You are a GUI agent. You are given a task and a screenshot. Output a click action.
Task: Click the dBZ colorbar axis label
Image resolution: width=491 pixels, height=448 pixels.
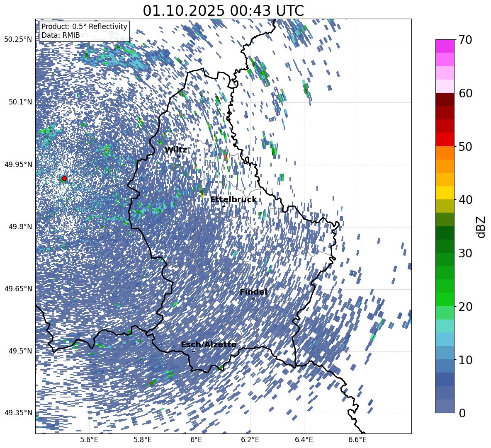click(481, 227)
